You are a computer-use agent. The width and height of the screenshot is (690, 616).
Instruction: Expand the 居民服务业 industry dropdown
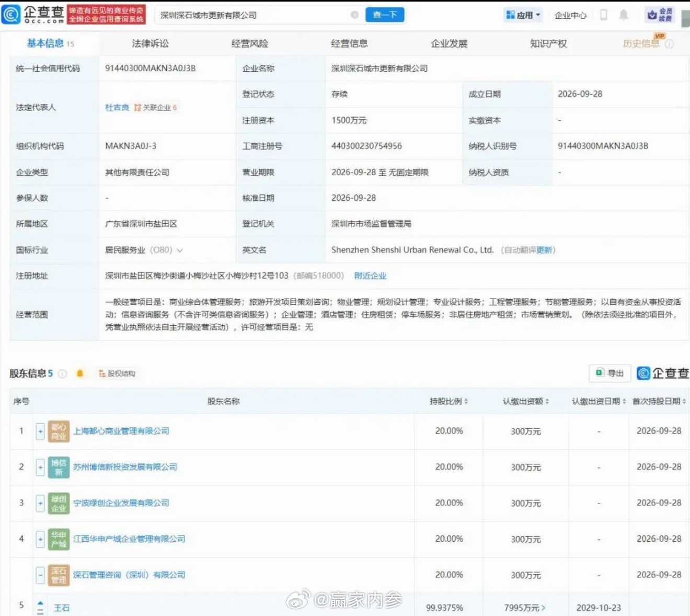[180, 250]
